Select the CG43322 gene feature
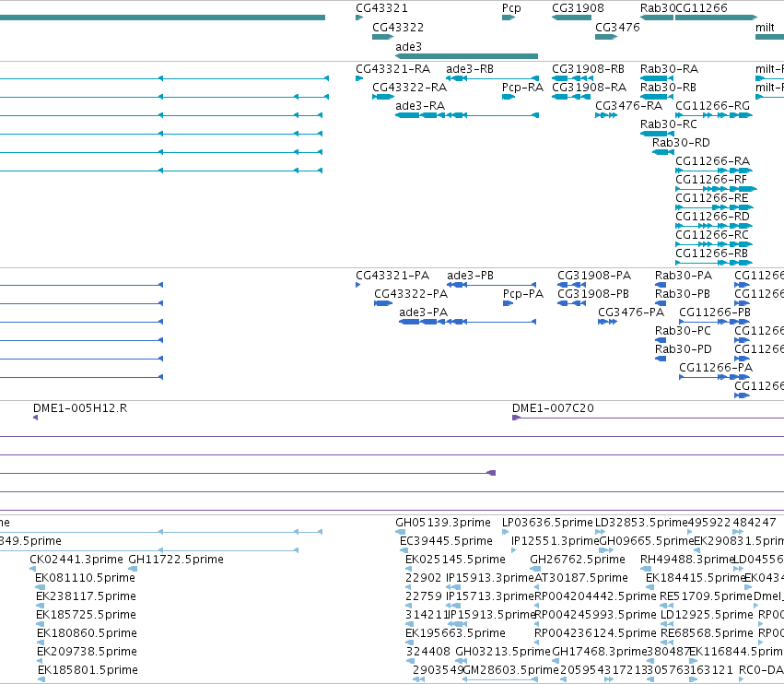Screen dimensions: 784x684 pos(383,37)
